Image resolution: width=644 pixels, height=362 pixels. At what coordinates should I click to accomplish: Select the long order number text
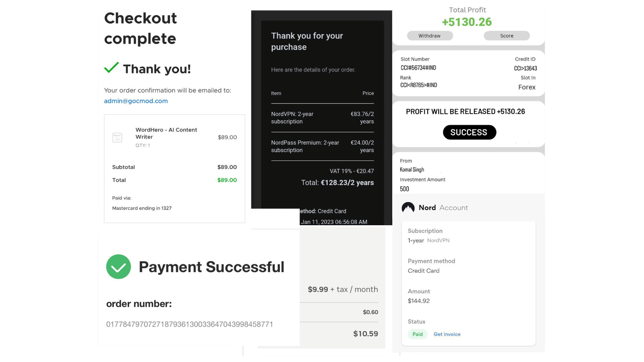tap(189, 324)
